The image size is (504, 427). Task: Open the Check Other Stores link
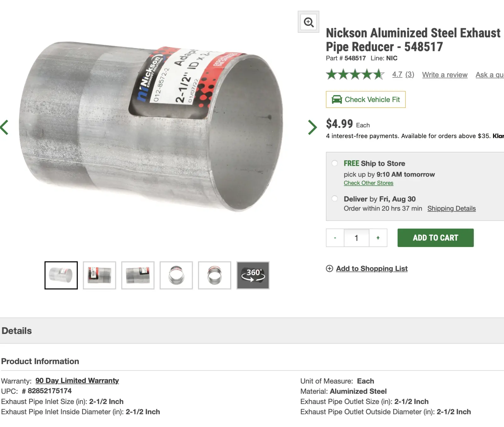[x=368, y=183]
